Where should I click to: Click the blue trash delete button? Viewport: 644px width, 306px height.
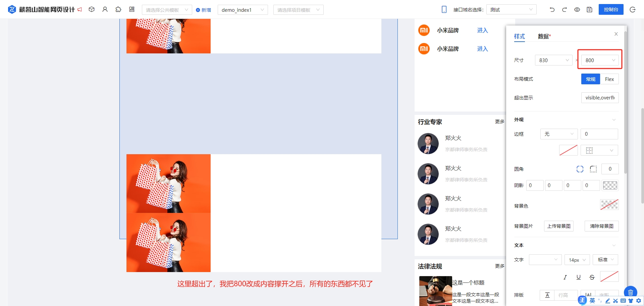[631, 293]
